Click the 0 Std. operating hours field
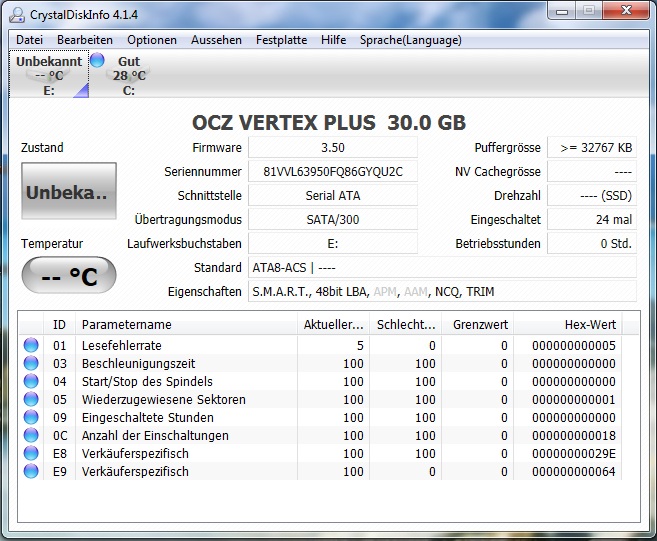Image resolution: width=657 pixels, height=541 pixels. pos(592,243)
